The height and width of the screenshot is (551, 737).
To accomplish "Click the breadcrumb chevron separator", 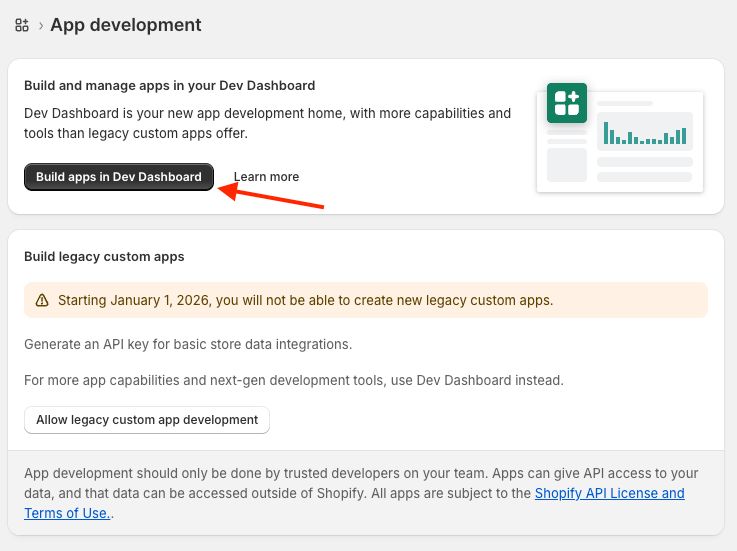I will pos(40,25).
